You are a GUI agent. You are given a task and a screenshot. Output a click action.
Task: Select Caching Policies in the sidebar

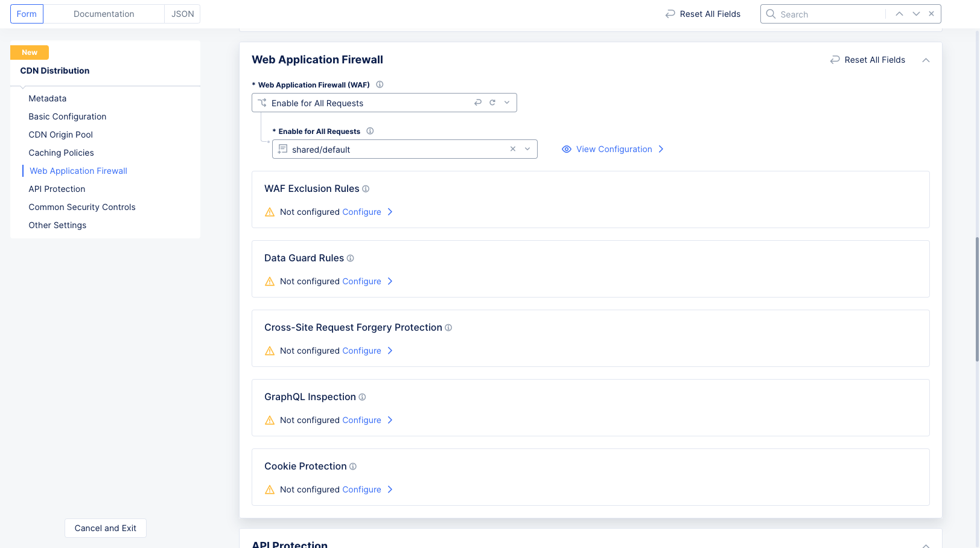[x=61, y=153]
